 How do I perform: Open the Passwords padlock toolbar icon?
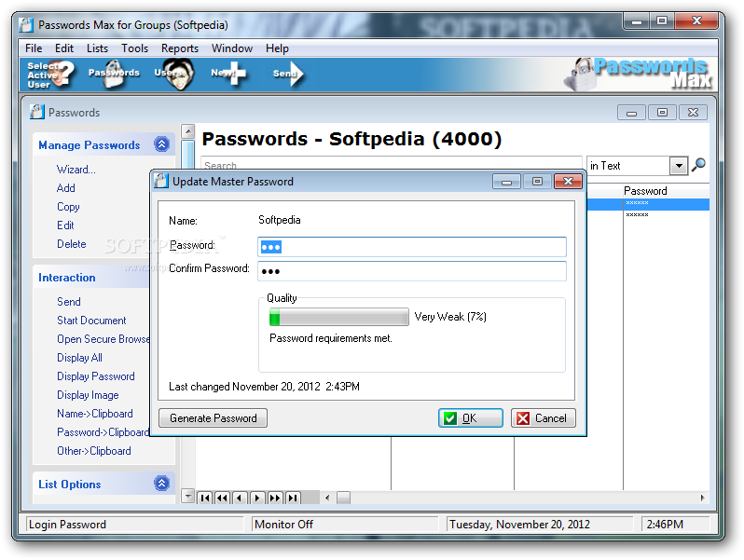(114, 74)
